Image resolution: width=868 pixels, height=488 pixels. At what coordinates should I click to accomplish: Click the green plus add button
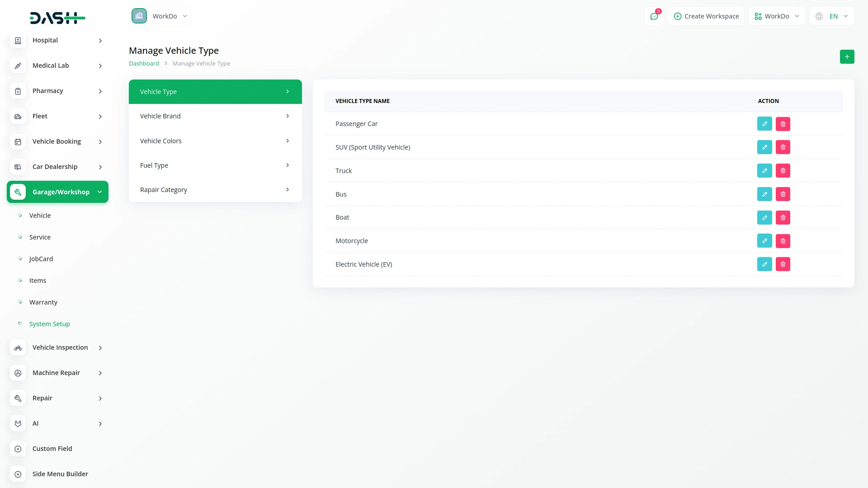click(847, 57)
